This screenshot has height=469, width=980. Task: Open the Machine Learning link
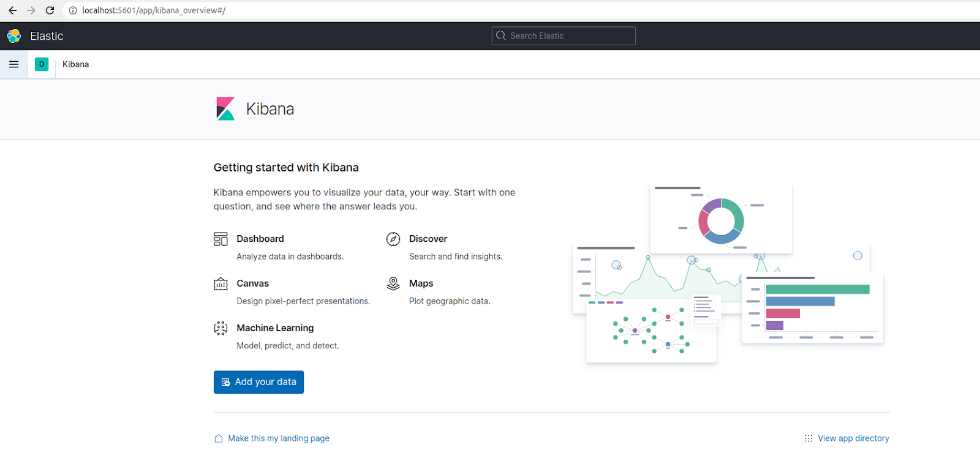coord(275,328)
